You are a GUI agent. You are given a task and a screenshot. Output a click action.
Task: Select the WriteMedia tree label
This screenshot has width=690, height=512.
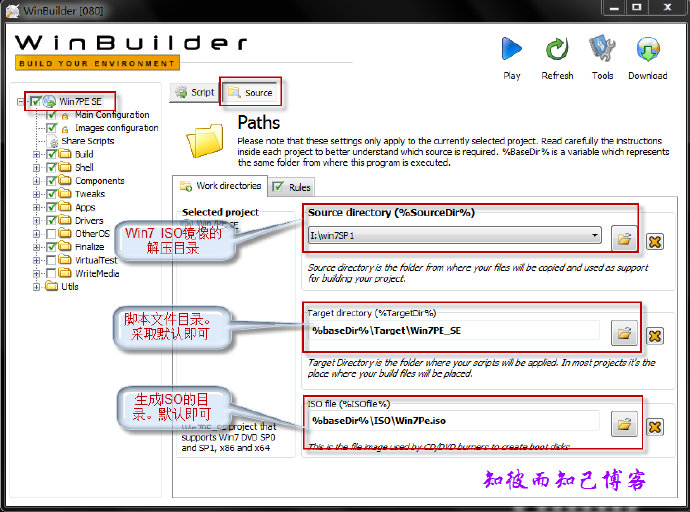click(97, 273)
